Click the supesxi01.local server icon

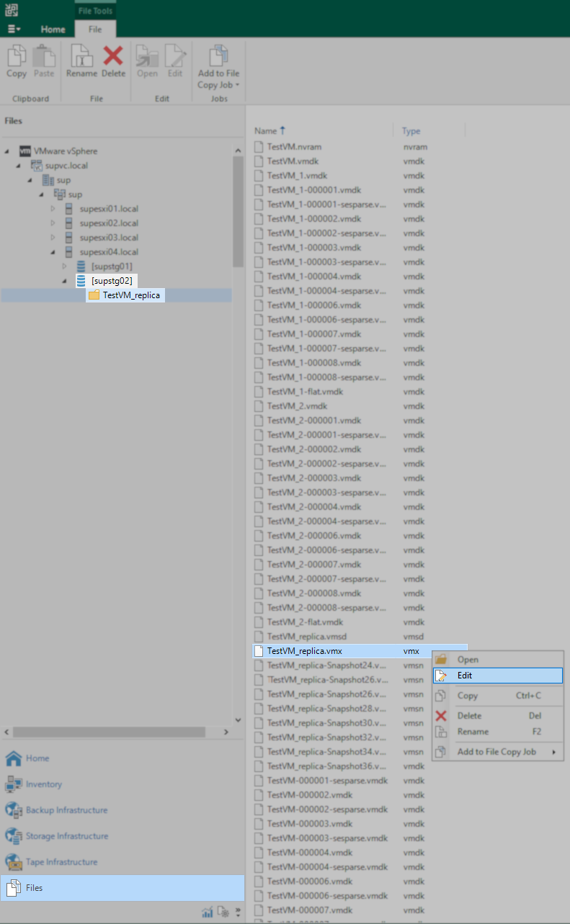tap(69, 209)
